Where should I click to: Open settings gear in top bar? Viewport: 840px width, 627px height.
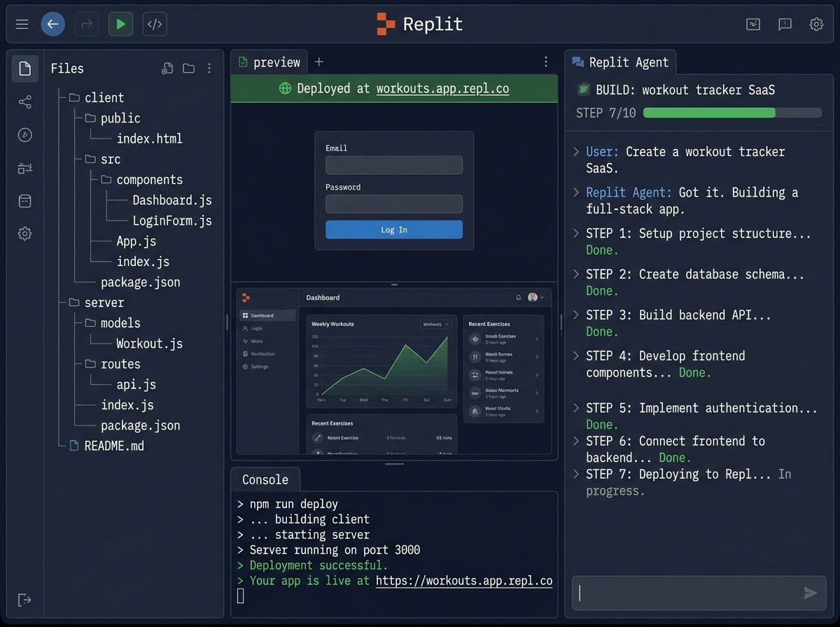[816, 24]
